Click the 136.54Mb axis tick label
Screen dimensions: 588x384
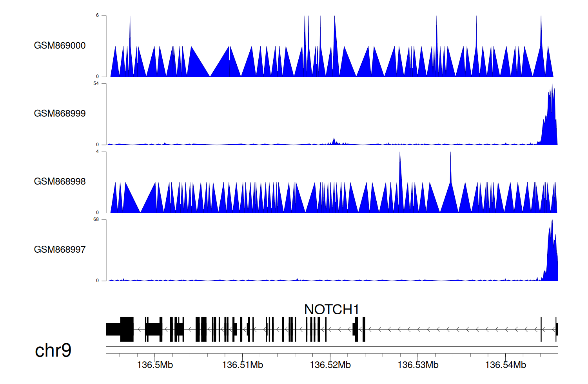click(x=505, y=365)
